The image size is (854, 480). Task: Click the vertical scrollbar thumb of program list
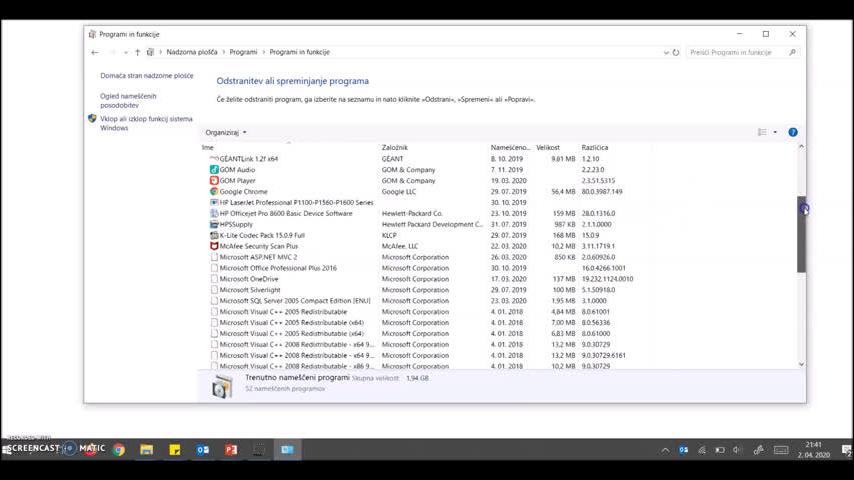801,234
